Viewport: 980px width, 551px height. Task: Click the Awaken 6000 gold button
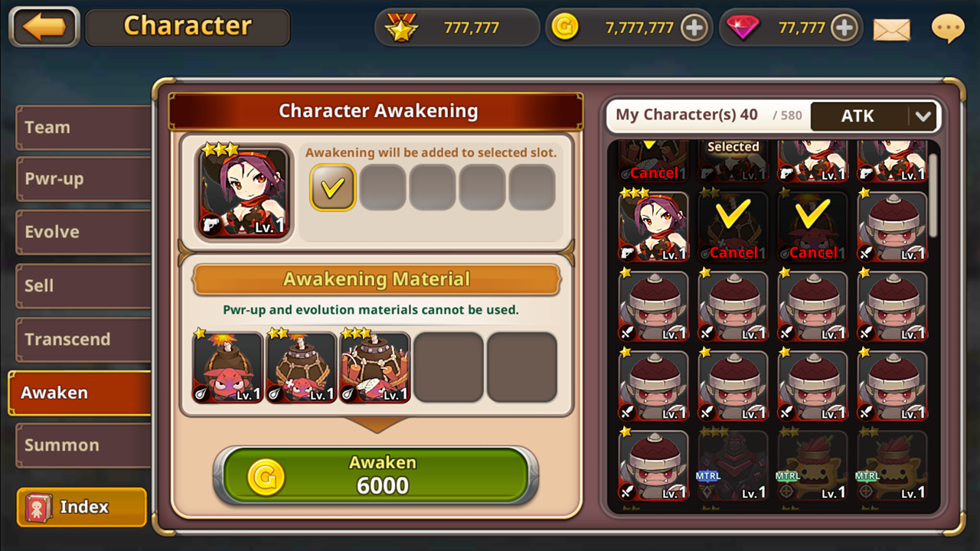pos(375,474)
